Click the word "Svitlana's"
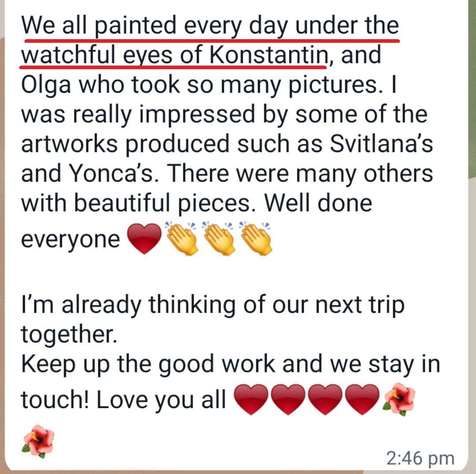Image resolution: width=476 pixels, height=474 pixels. tap(376, 144)
